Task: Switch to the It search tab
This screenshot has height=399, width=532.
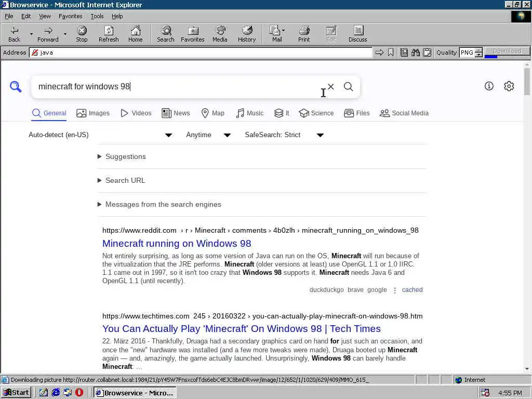Action: tap(282, 113)
